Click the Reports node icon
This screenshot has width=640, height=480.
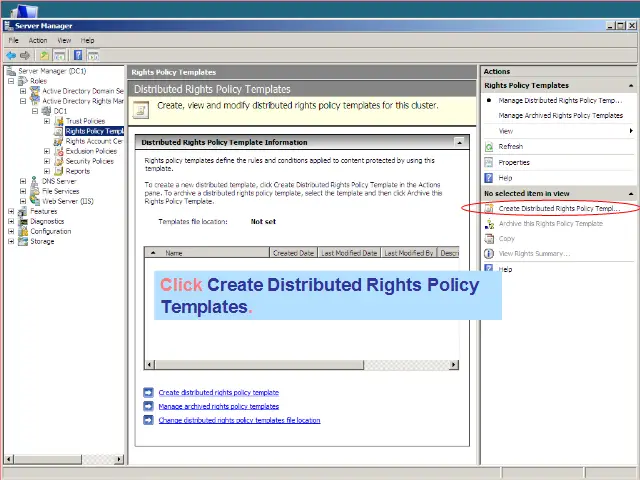click(x=59, y=171)
